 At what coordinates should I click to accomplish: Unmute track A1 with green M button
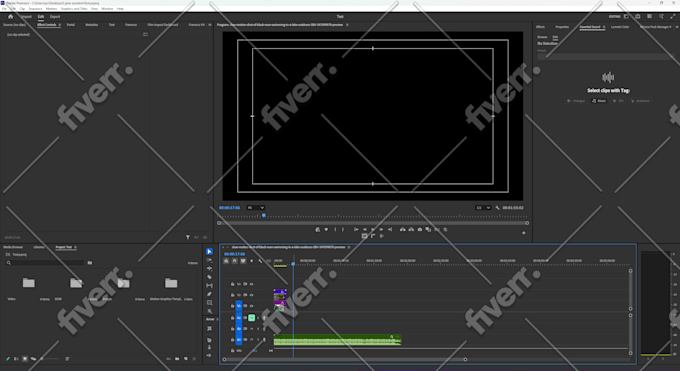click(x=252, y=318)
